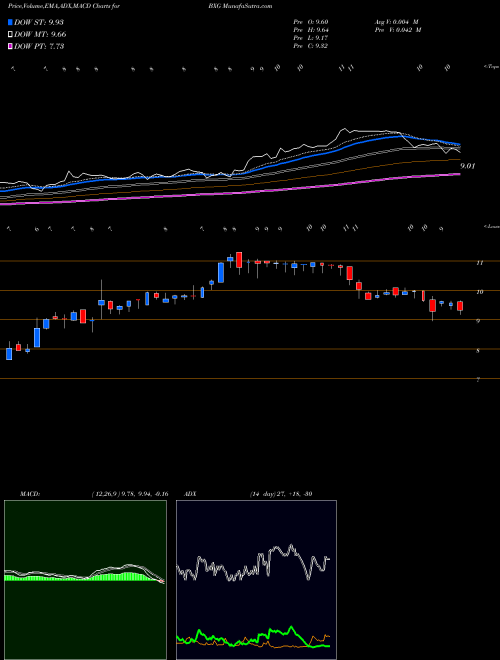Select the 'DOW MT: 9.66' legend text

tap(40, 35)
